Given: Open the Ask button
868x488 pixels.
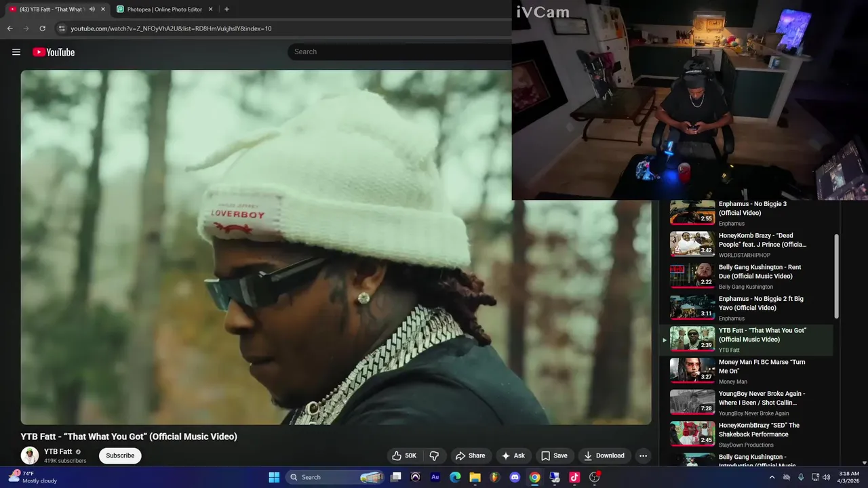Looking at the screenshot, I should click(x=513, y=455).
